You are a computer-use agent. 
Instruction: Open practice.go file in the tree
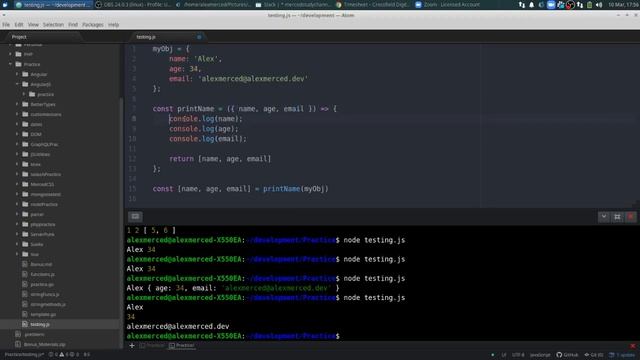pyautogui.click(x=42, y=284)
